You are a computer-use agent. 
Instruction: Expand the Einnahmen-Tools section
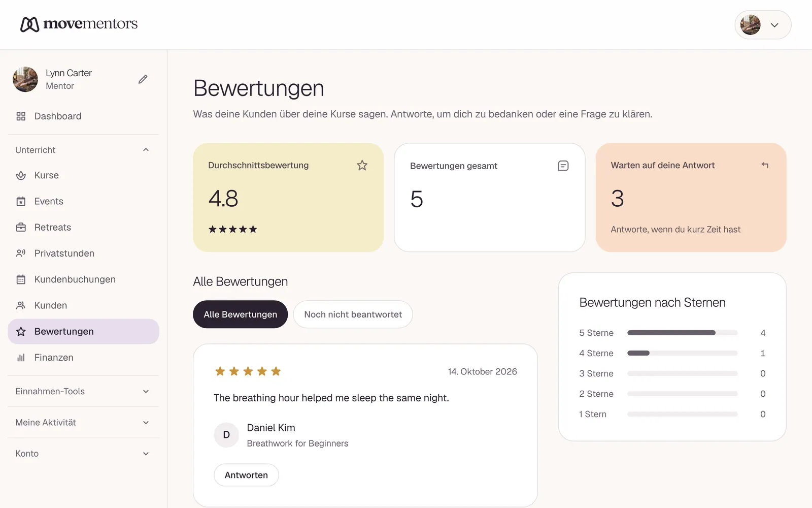click(x=83, y=391)
